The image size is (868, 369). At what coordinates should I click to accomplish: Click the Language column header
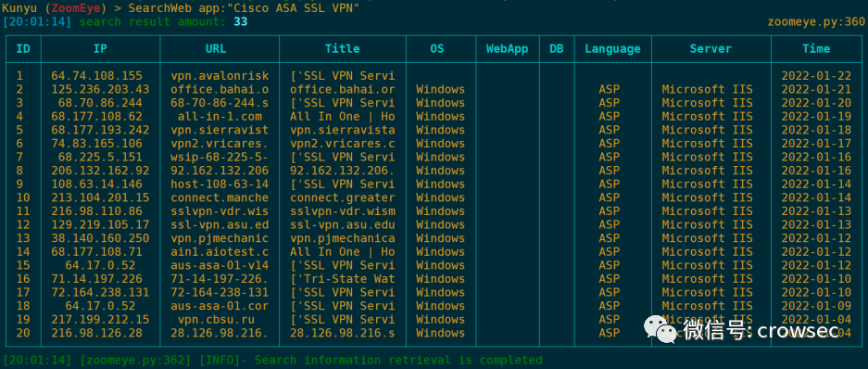[613, 49]
